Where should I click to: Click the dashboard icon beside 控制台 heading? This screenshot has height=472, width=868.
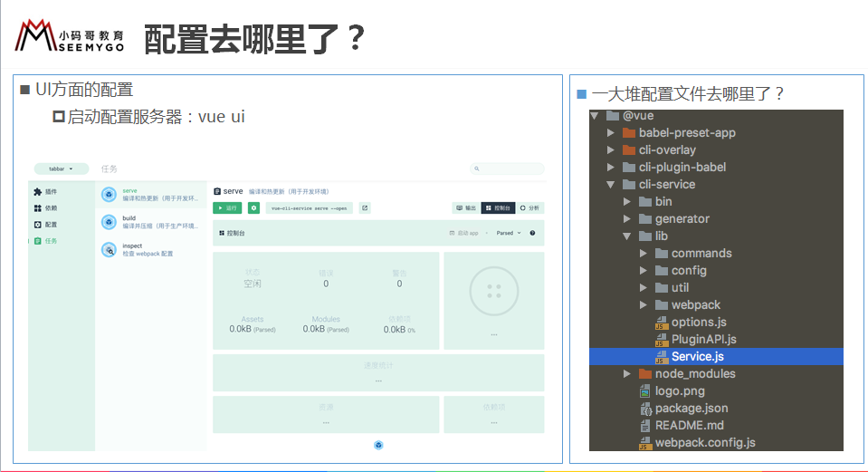(222, 233)
